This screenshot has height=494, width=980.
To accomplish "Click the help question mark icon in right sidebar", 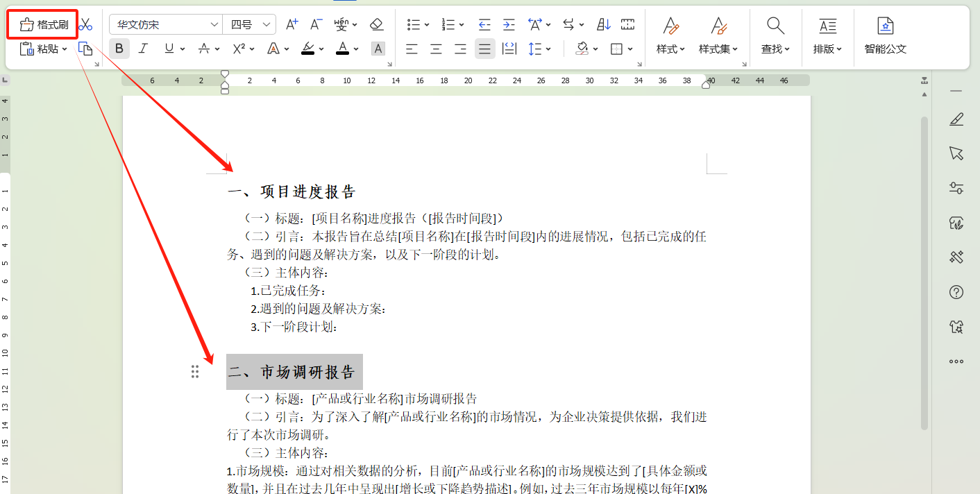I will point(956,293).
